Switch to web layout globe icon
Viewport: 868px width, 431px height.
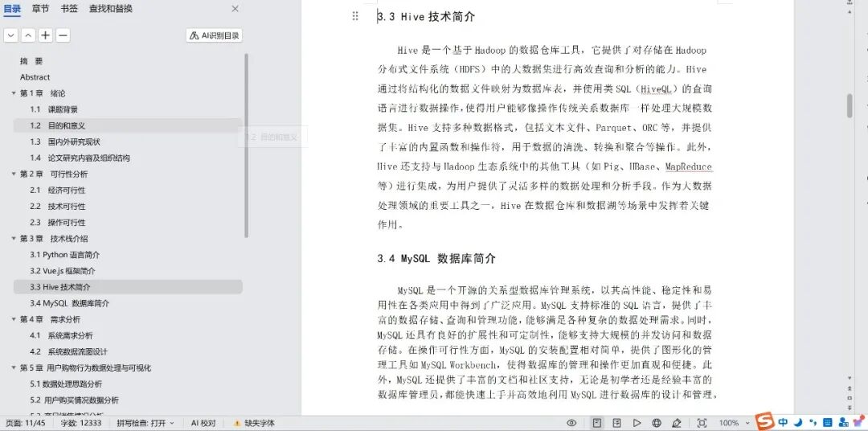pos(657,423)
